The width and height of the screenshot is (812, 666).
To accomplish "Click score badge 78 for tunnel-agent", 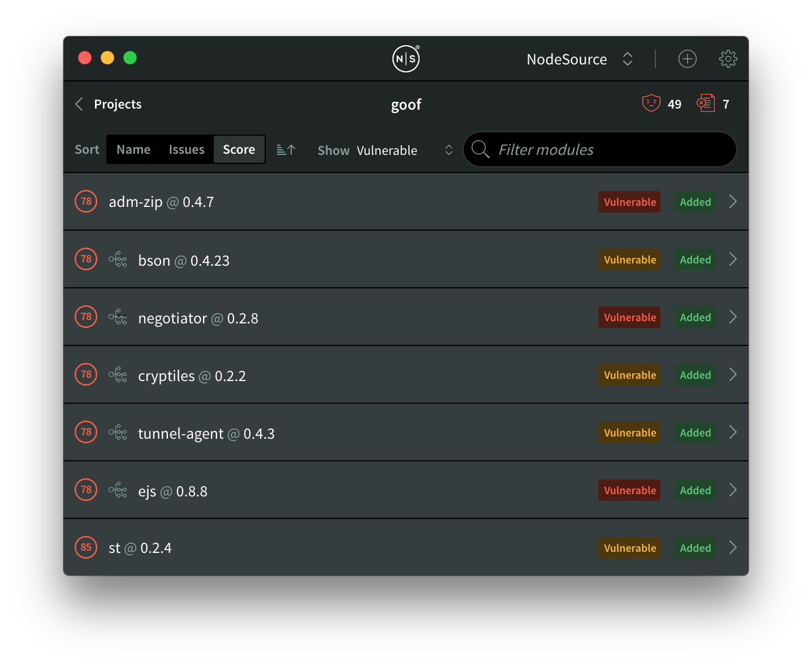I will (86, 432).
